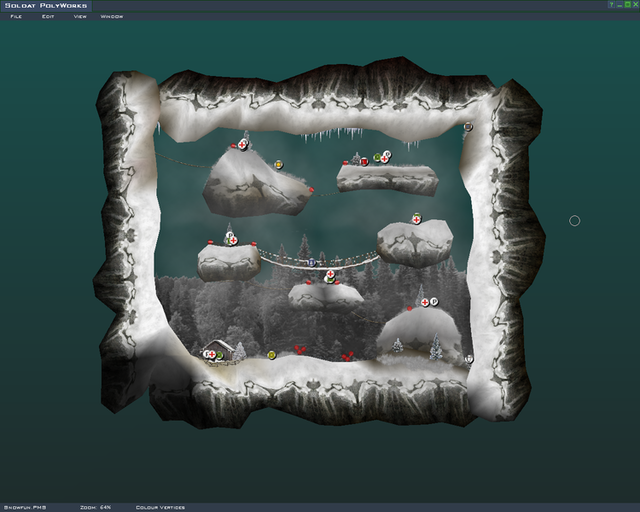Select the medkit icon by the cabin
The height and width of the screenshot is (512, 640).
212,354
